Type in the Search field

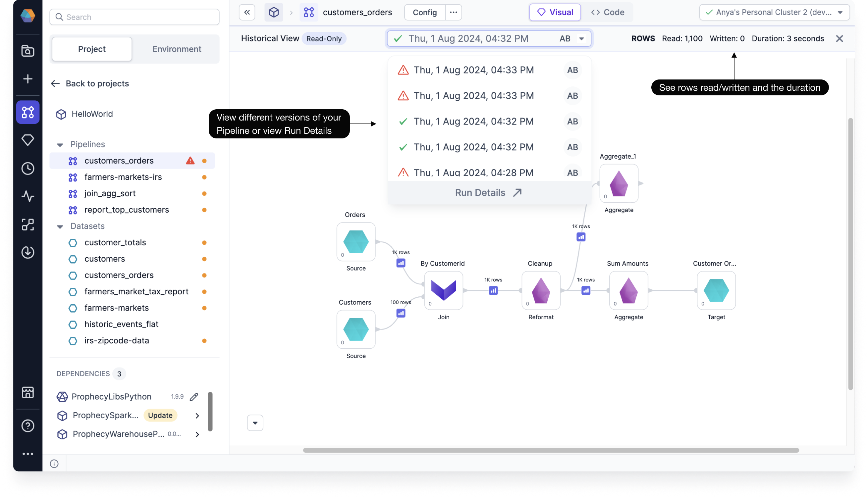click(134, 17)
